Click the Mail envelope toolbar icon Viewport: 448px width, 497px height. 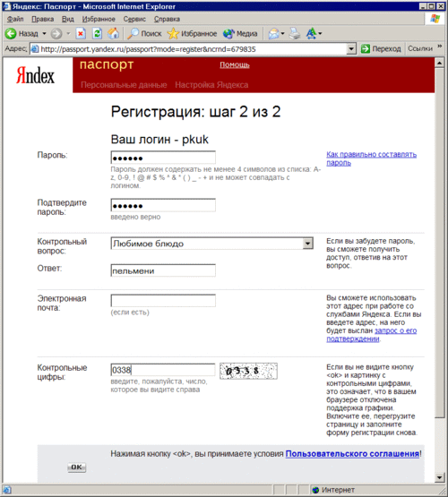[x=273, y=34]
